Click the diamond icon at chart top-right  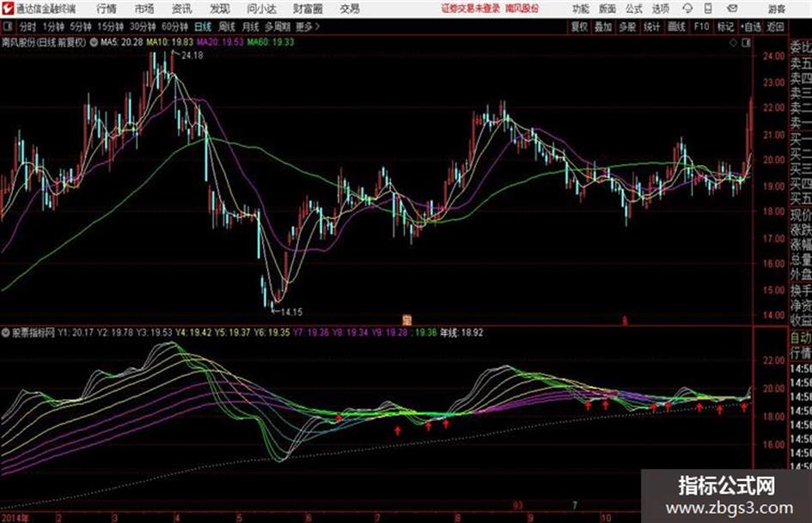click(x=733, y=43)
